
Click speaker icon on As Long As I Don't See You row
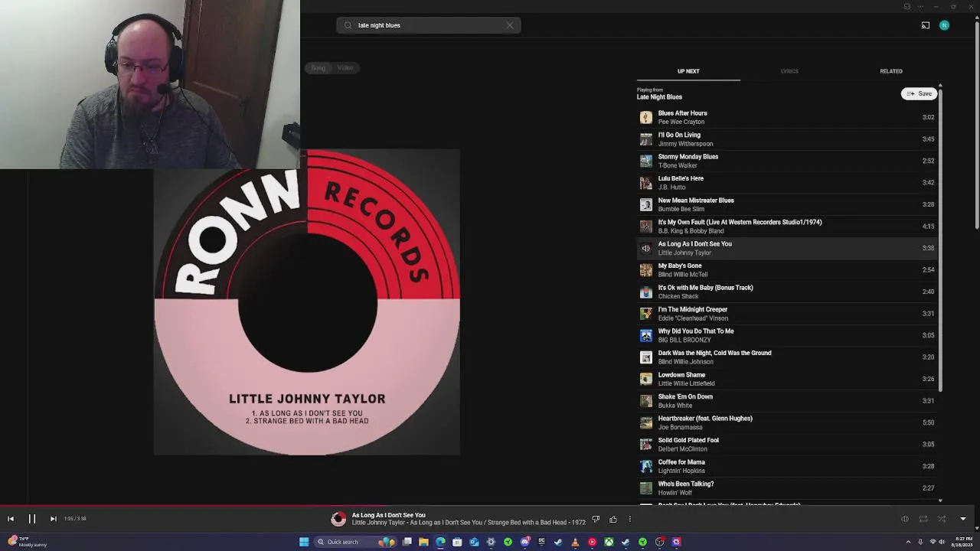pyautogui.click(x=646, y=248)
